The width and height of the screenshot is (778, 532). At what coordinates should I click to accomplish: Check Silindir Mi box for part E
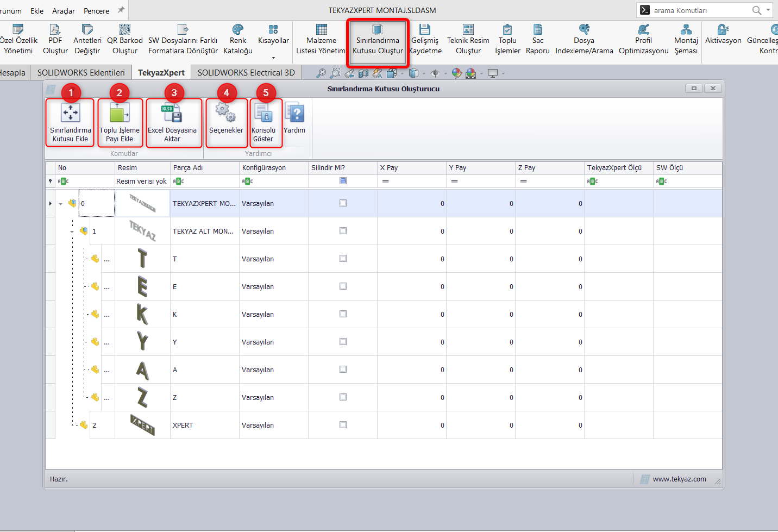coord(343,286)
